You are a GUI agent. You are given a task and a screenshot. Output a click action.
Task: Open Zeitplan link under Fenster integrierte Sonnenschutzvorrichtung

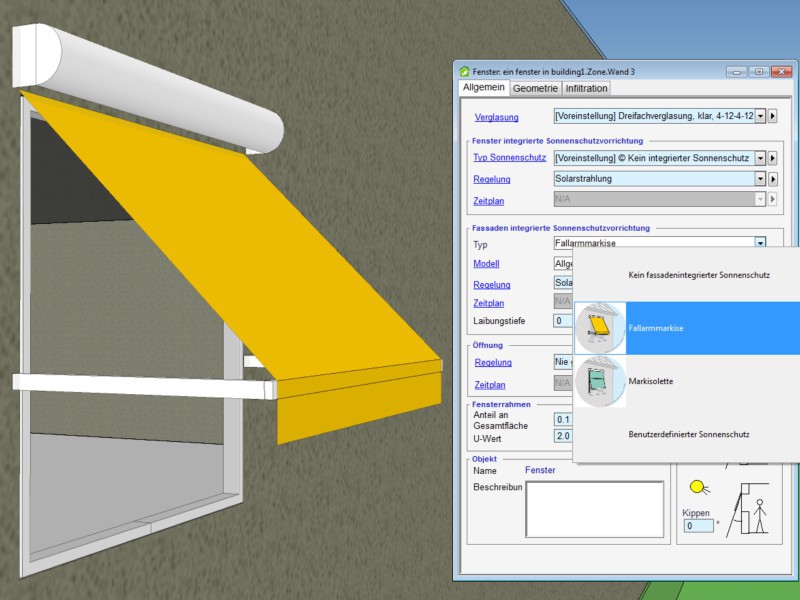(488, 201)
